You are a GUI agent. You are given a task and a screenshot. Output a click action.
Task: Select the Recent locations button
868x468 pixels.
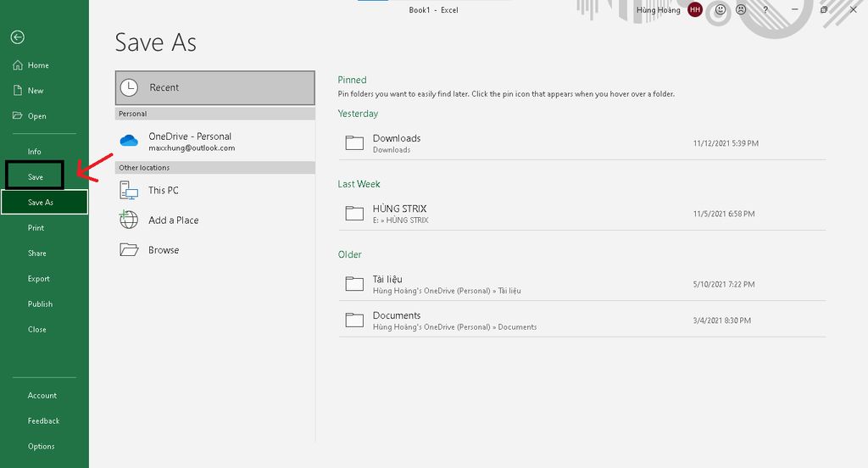[214, 87]
